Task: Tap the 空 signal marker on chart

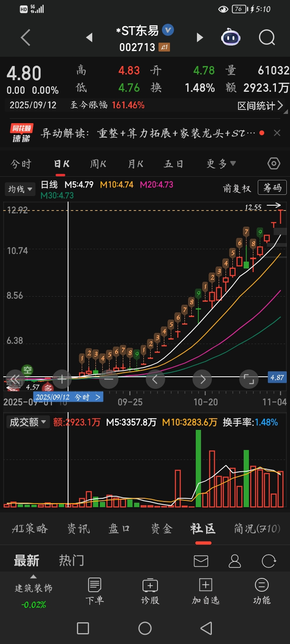Action: click(x=27, y=370)
